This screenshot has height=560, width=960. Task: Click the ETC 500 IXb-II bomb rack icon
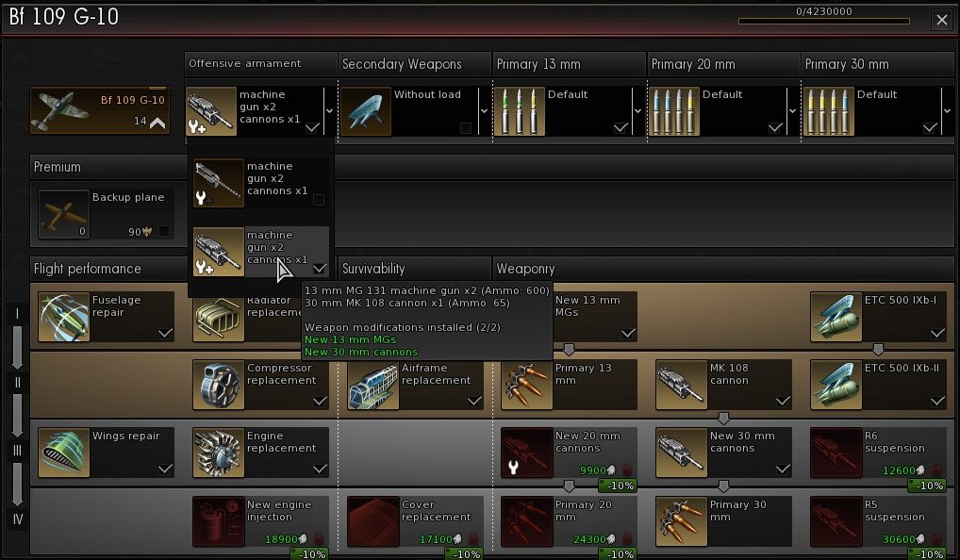tap(836, 385)
